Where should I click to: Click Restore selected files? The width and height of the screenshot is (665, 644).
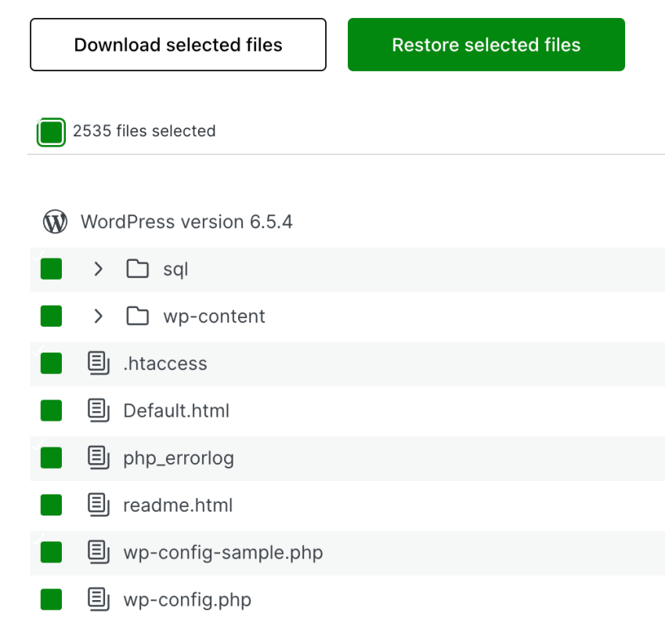click(x=486, y=45)
